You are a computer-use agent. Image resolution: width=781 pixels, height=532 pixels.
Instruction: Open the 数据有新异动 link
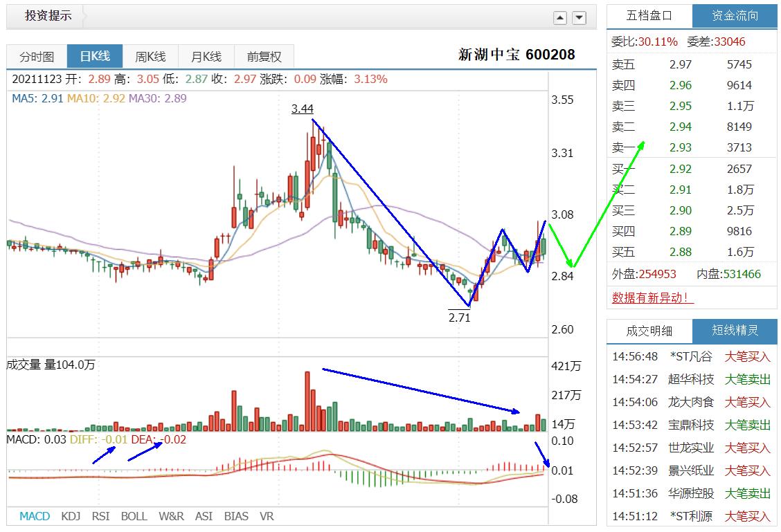(652, 297)
